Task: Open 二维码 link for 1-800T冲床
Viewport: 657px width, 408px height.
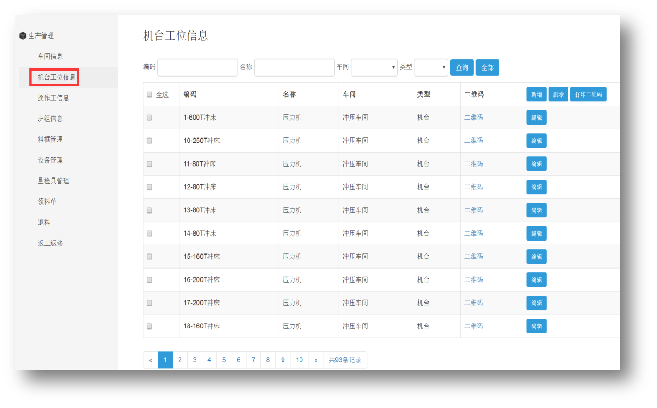Action: (x=473, y=117)
